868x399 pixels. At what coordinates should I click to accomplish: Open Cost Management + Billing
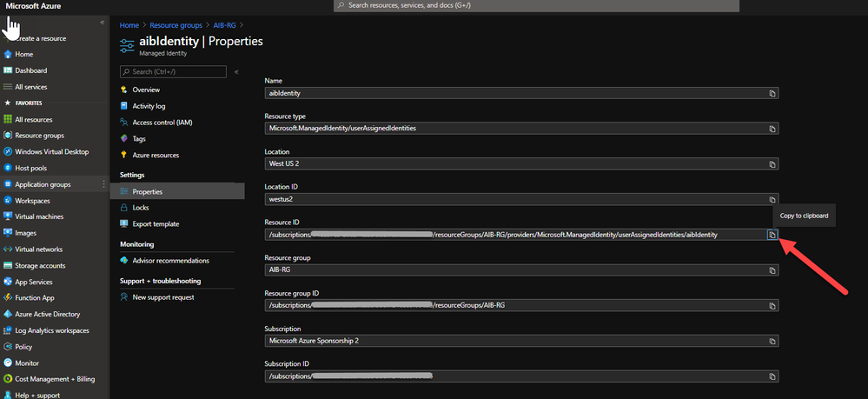point(54,379)
